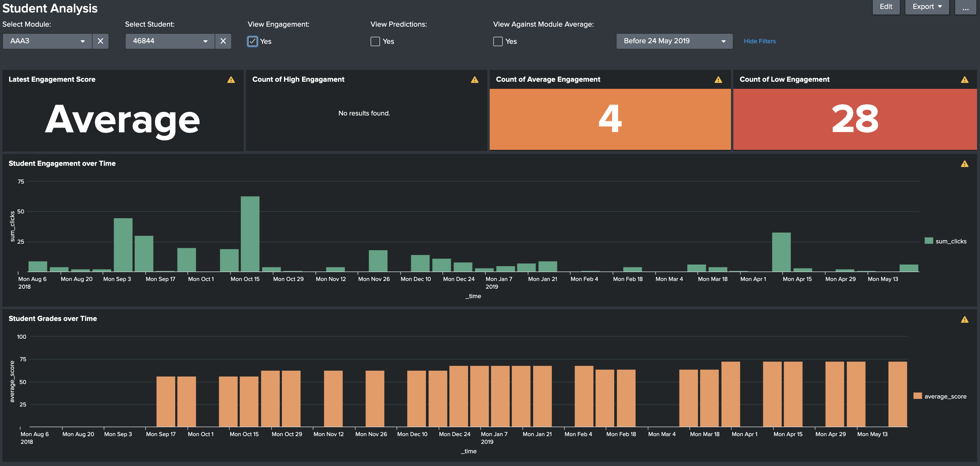Click warning icon on Count of High Engagament
Screen dimensions: 980x466
point(474,79)
